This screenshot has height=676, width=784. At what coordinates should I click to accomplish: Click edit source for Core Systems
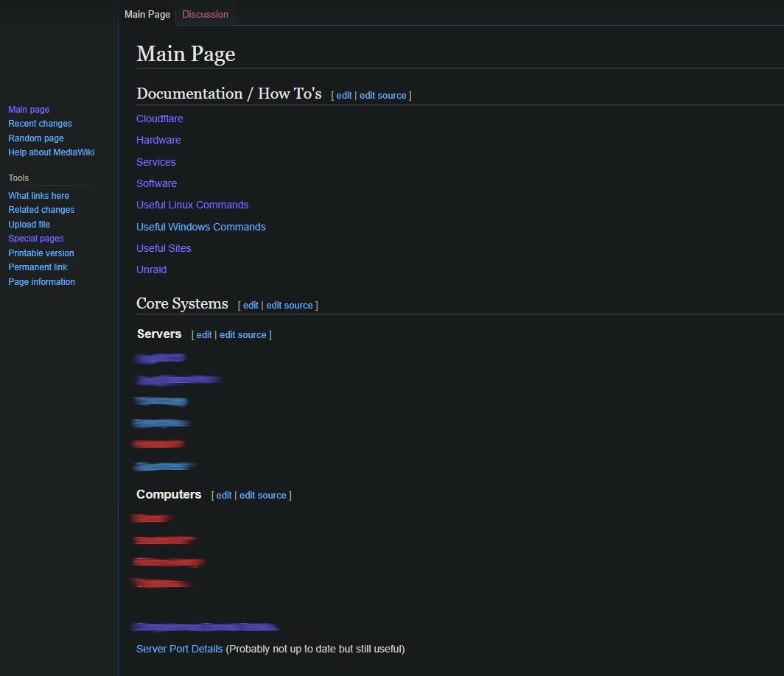tap(290, 306)
